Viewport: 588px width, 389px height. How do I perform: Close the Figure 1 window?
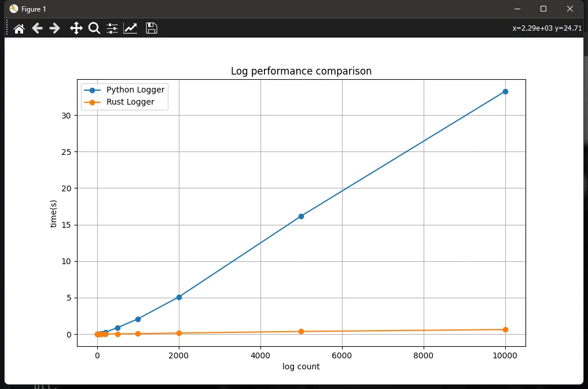coord(570,9)
